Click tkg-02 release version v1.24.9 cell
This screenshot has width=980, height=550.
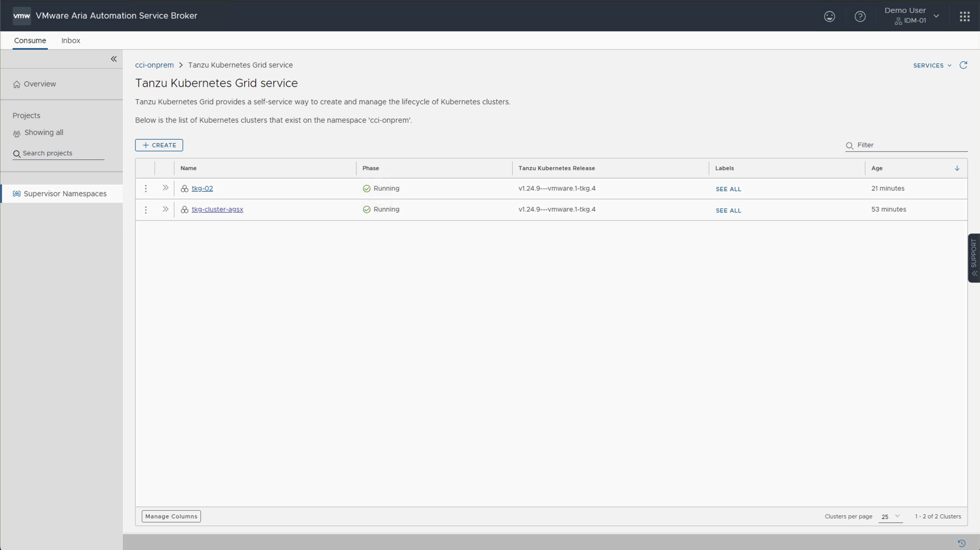pyautogui.click(x=557, y=188)
